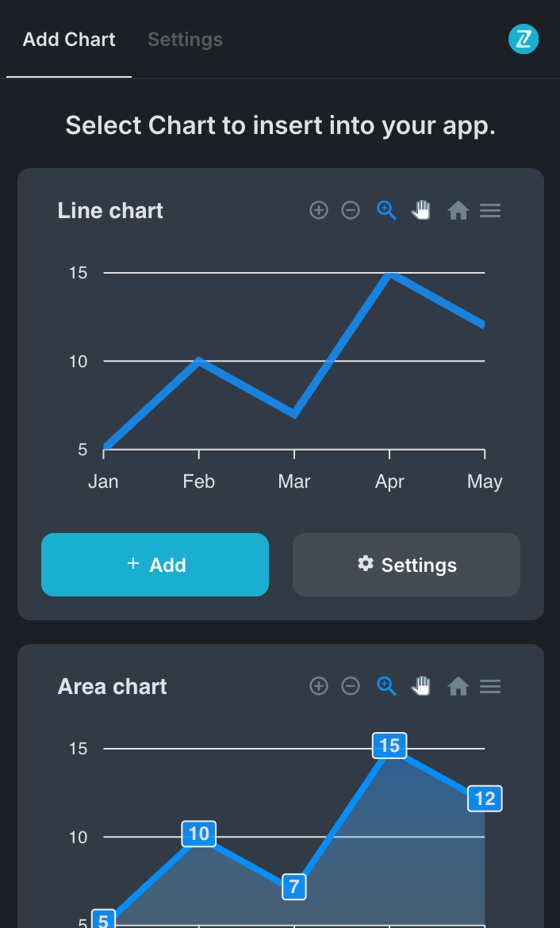Switch to the Settings tab
This screenshot has height=928, width=560.
(x=185, y=39)
